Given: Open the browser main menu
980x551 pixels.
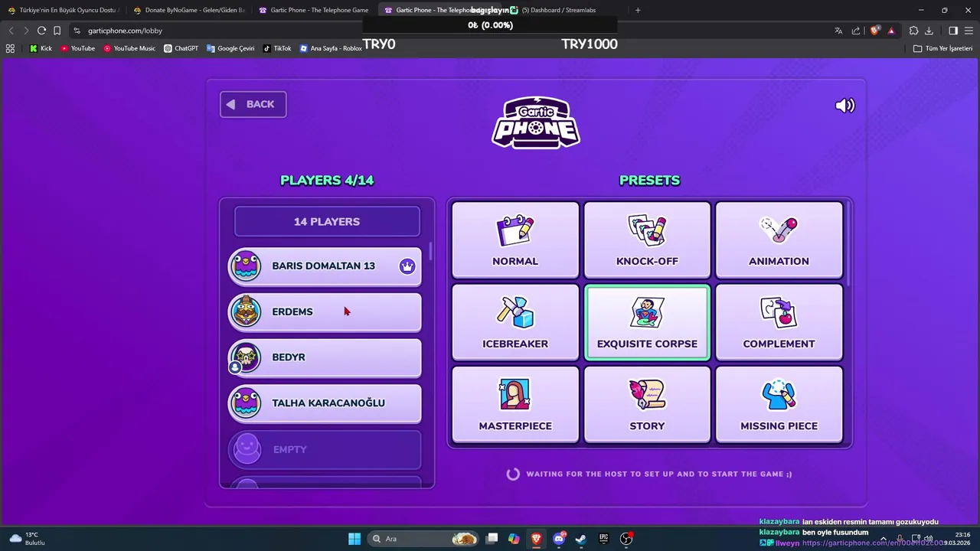Looking at the screenshot, I should [969, 31].
